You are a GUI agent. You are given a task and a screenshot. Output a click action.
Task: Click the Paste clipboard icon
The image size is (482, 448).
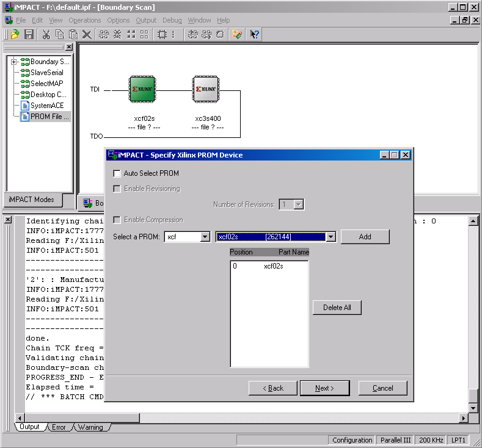[x=73, y=34]
